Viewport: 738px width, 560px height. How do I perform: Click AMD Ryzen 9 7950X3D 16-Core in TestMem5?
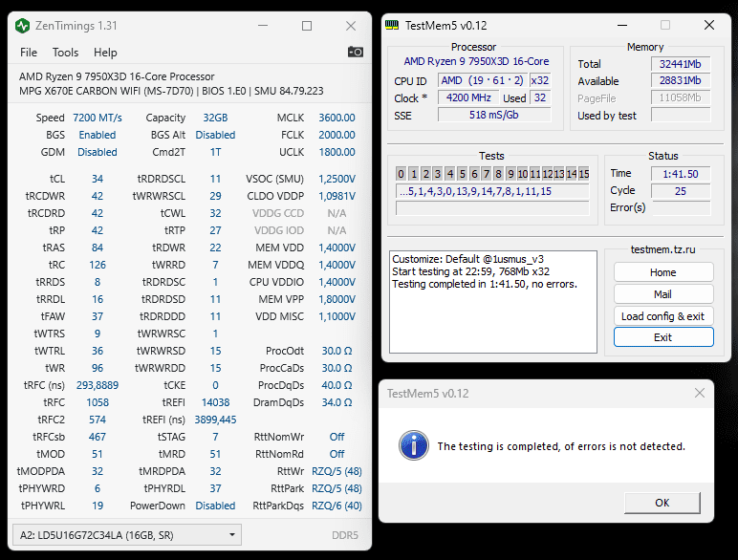(476, 62)
